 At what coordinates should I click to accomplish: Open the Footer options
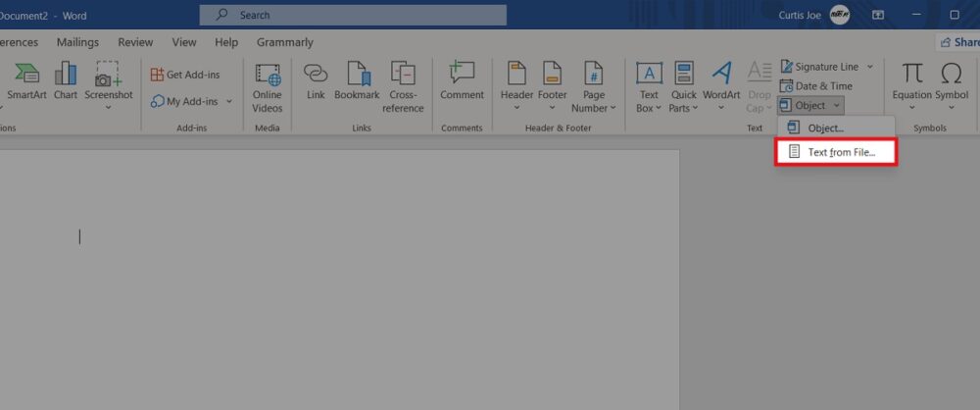552,85
